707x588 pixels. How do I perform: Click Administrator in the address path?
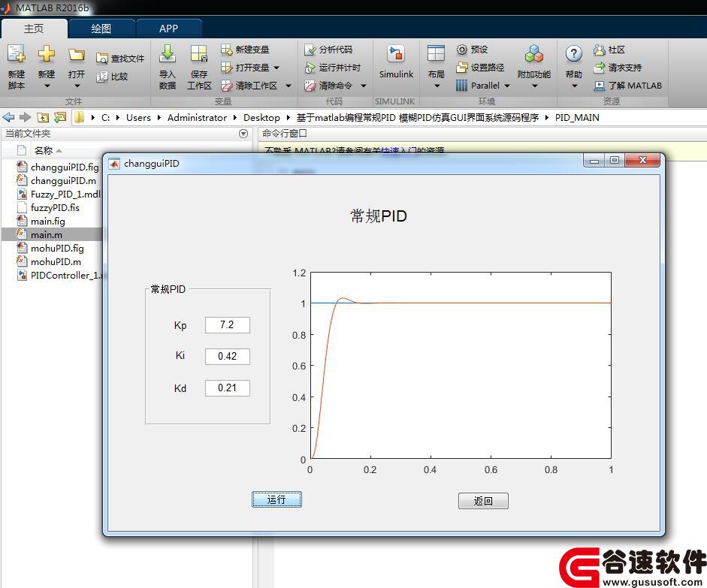[x=197, y=118]
